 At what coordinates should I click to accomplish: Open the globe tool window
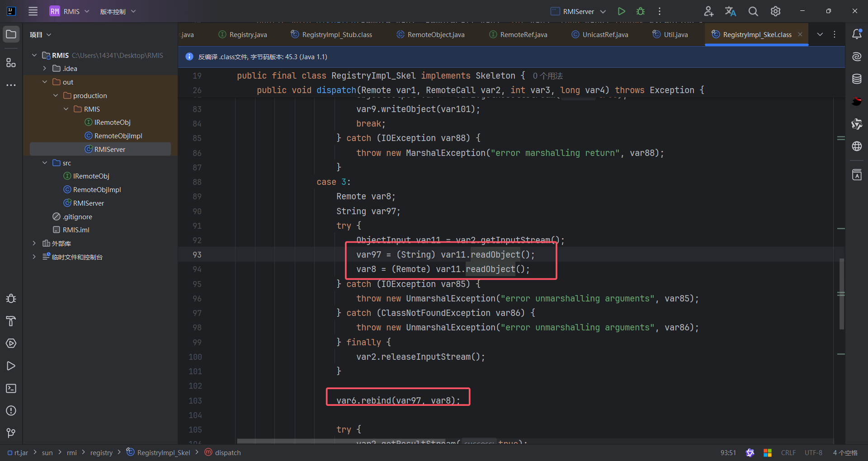click(857, 146)
